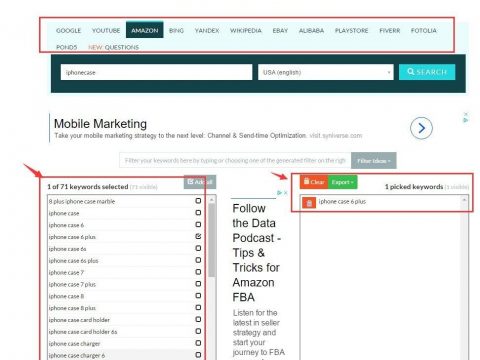Open the NEW: QUESTIONS tab
Viewport: 480px width, 360px height.
click(x=113, y=47)
